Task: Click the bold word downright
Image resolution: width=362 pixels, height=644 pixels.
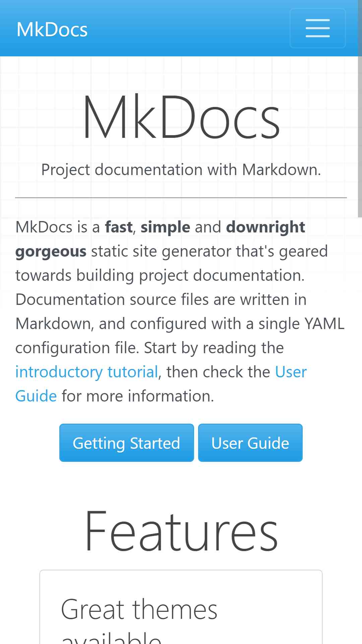Action: [x=265, y=227]
